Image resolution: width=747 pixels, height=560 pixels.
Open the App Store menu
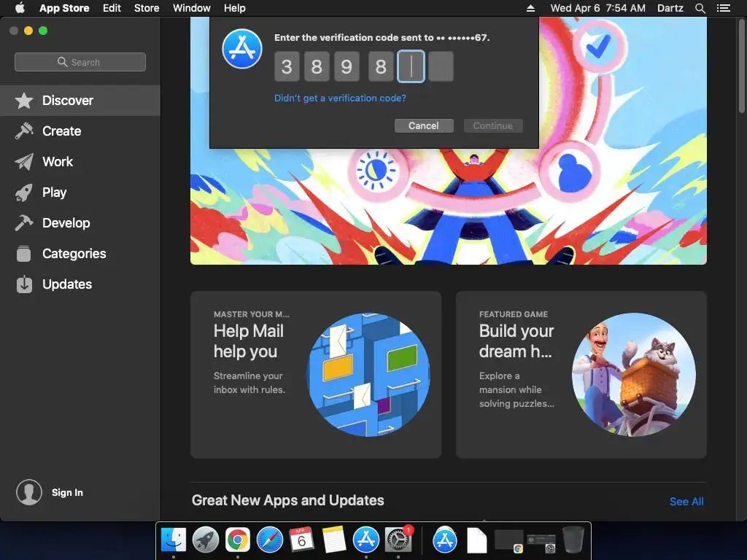(64, 8)
